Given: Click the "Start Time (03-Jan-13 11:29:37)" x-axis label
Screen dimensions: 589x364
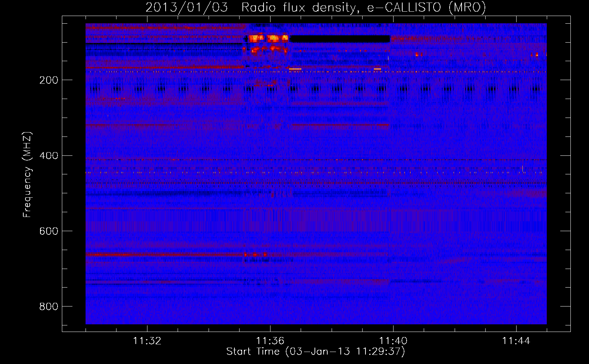Looking at the screenshot, I should click(316, 352).
